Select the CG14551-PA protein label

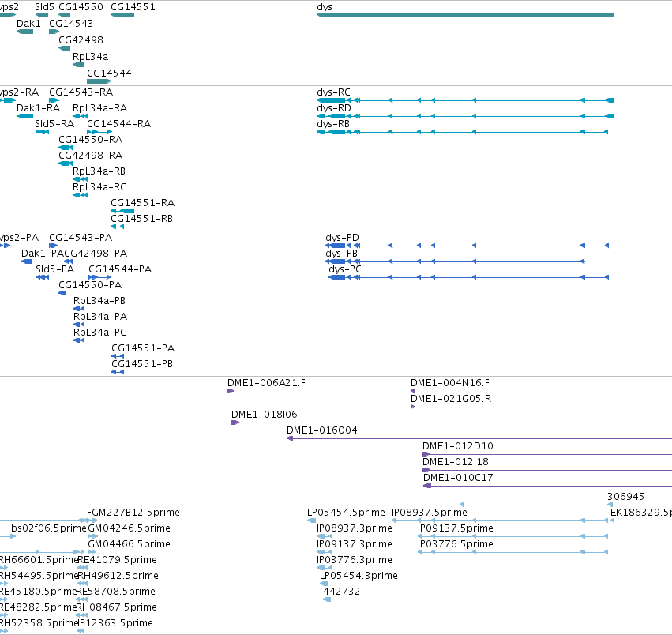tap(143, 348)
